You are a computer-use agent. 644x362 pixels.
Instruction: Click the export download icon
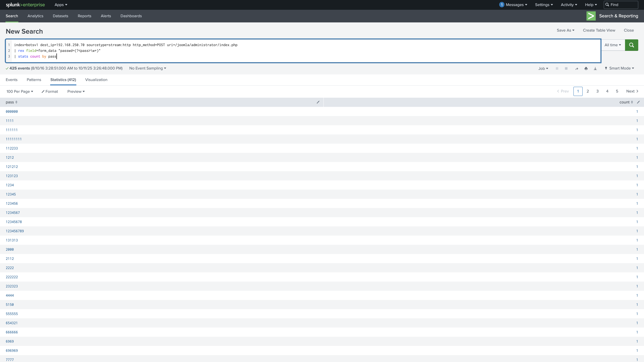point(595,69)
